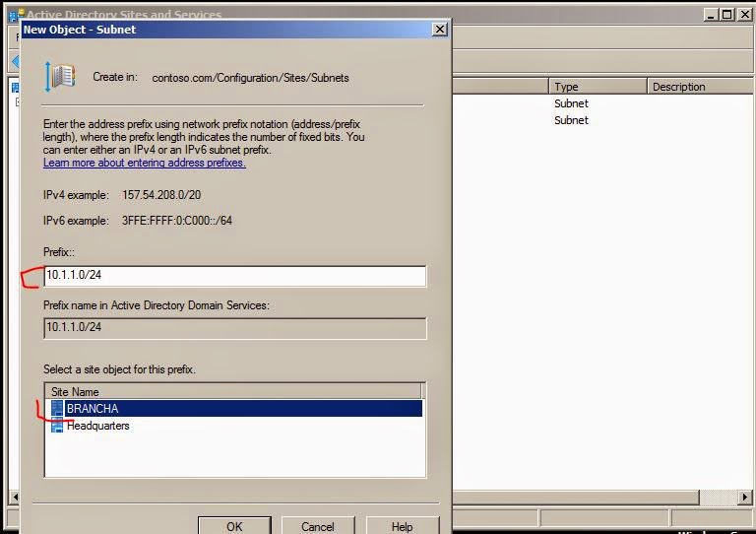Select the Headquarters site in the site list
This screenshot has width=756, height=534.
click(x=97, y=426)
